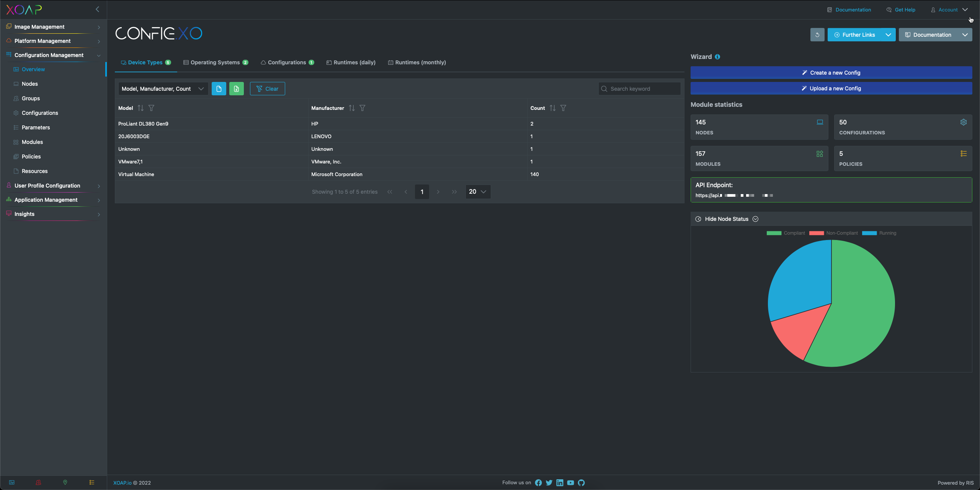Open Modules in sidebar
Viewport: 980px width, 490px height.
pos(32,142)
